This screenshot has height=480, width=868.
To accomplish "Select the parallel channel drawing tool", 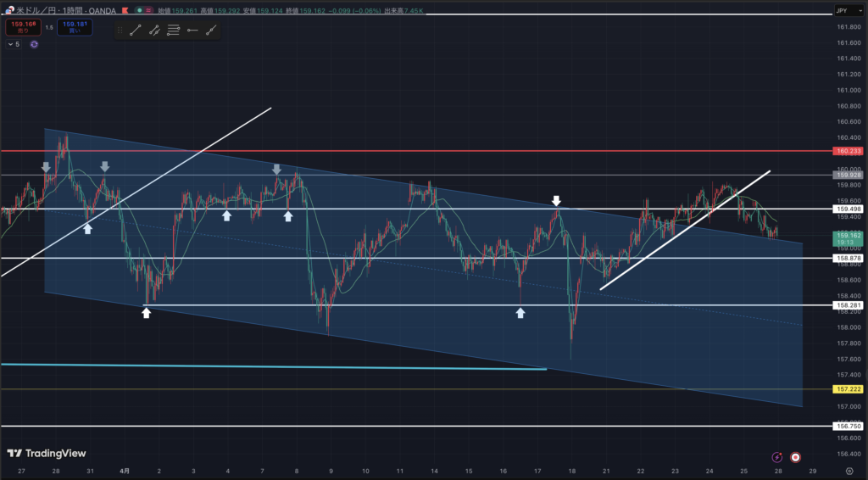I will click(x=154, y=30).
